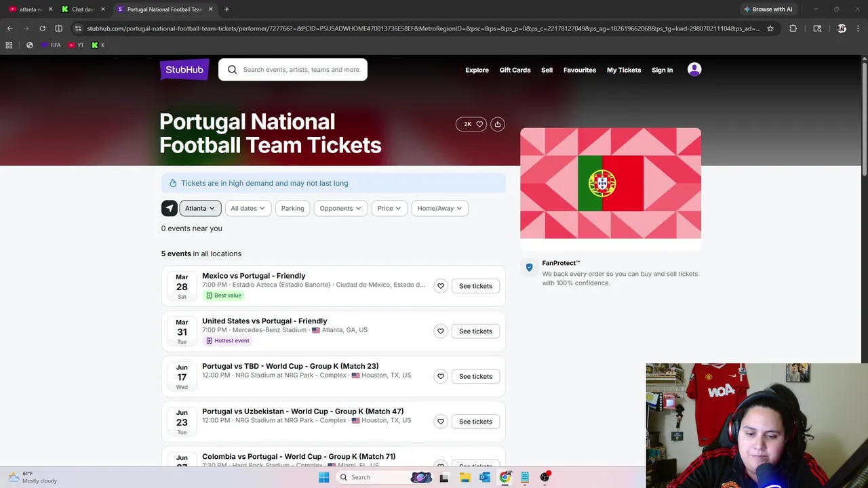Viewport: 868px width, 488px height.
Task: Reload the page with refresh icon
Action: (42, 28)
